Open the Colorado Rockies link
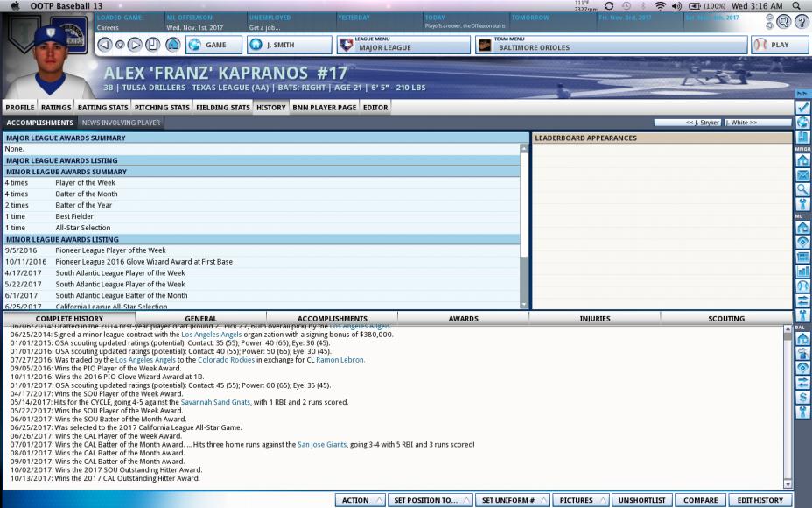Viewport: 812px width, 508px height. coord(227,360)
